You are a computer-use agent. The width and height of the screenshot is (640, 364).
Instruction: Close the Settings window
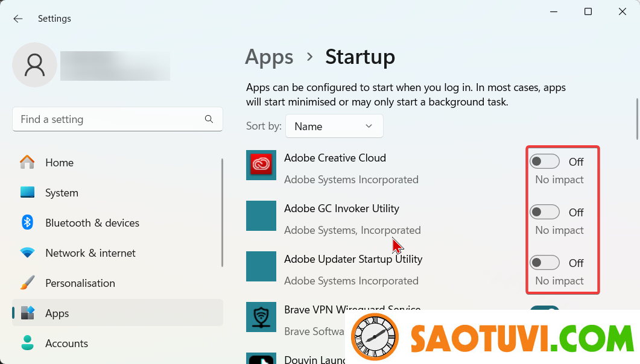[x=623, y=11]
